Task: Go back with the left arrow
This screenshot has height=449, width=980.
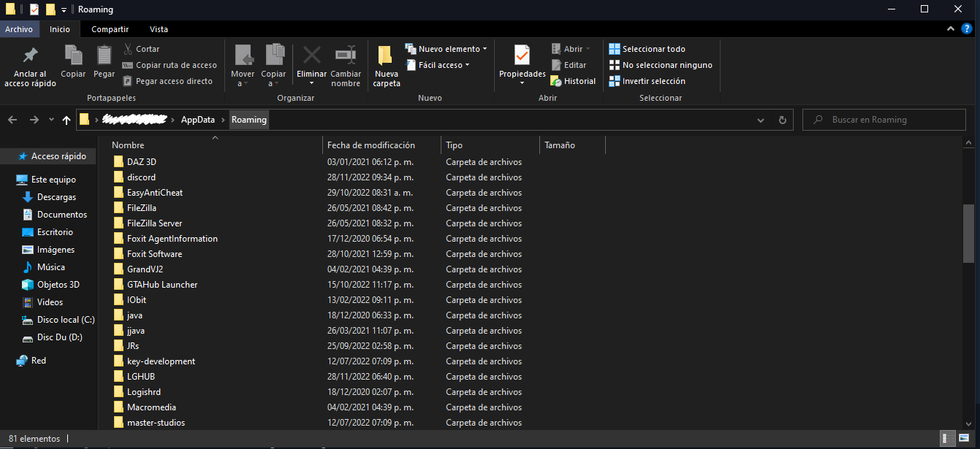Action: pos(12,120)
